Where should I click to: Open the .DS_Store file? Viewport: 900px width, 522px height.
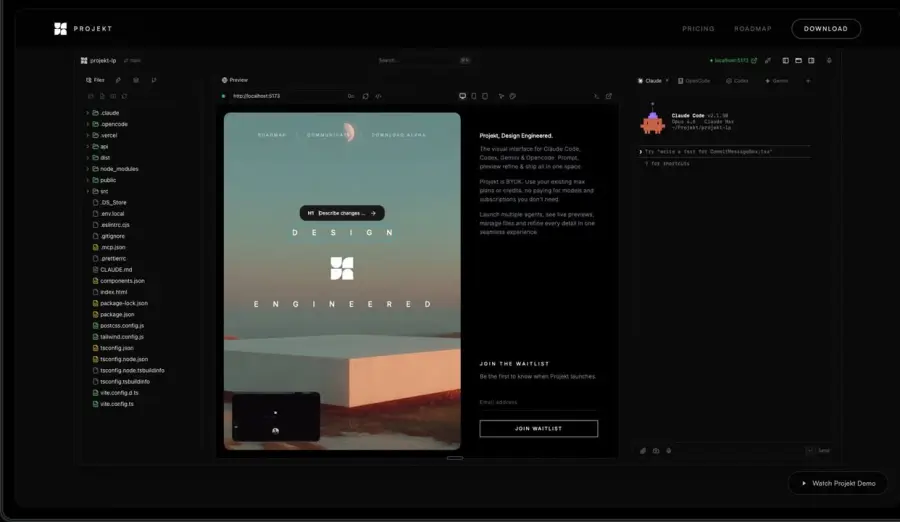110,203
